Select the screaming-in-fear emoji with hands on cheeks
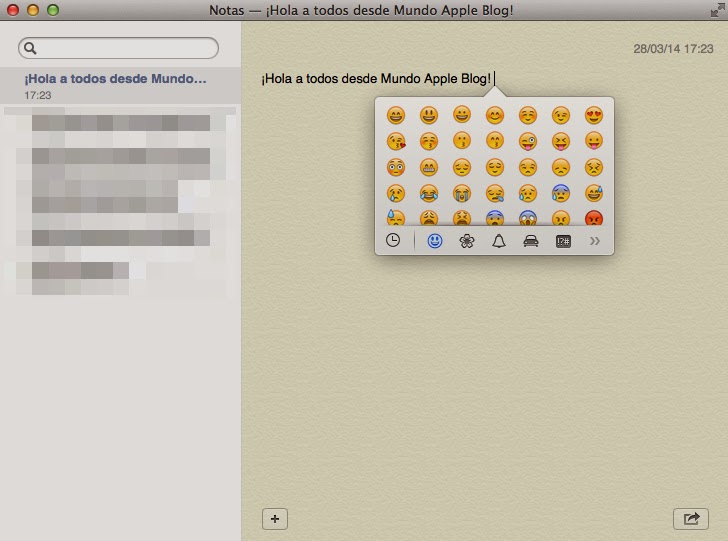The height and width of the screenshot is (541, 728). pos(528,217)
